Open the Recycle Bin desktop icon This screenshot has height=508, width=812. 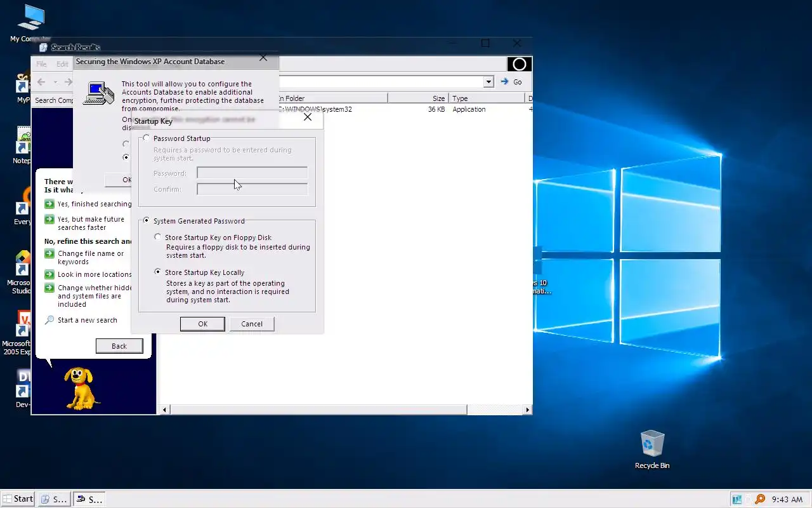[652, 450]
